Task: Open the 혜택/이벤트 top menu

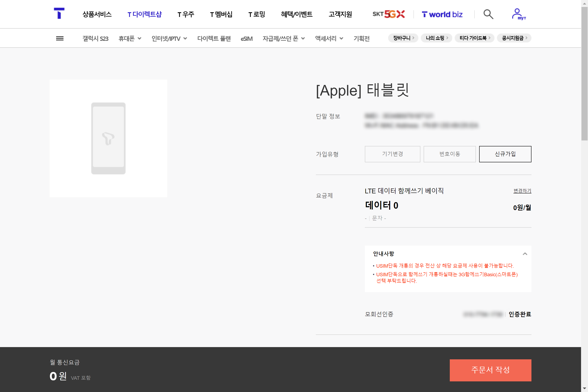Action: pos(296,14)
